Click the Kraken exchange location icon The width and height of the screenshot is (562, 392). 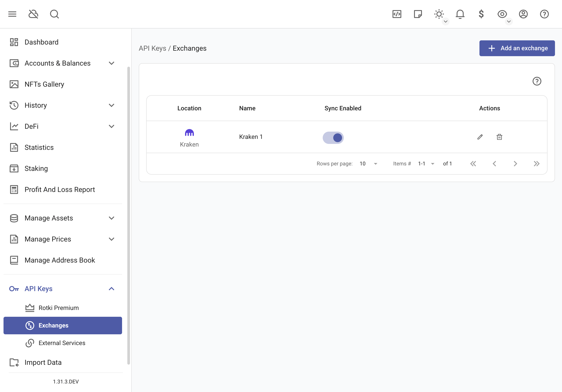coord(189,133)
